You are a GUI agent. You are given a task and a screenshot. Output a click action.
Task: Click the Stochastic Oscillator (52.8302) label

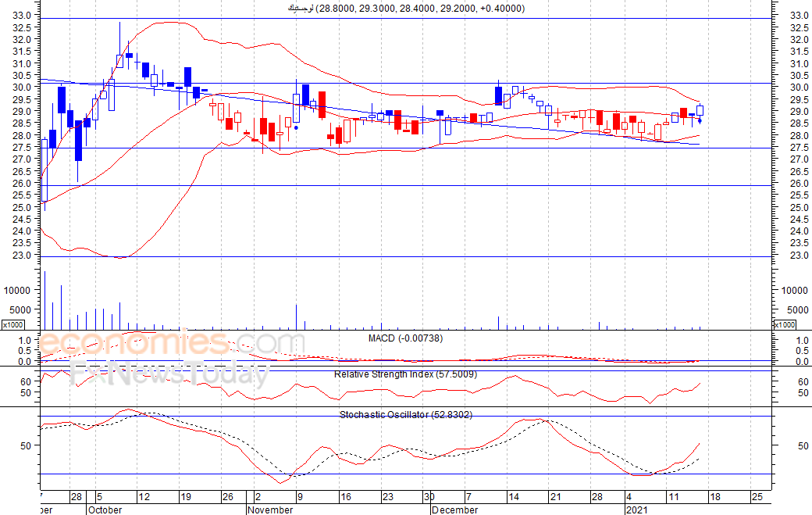(406, 414)
